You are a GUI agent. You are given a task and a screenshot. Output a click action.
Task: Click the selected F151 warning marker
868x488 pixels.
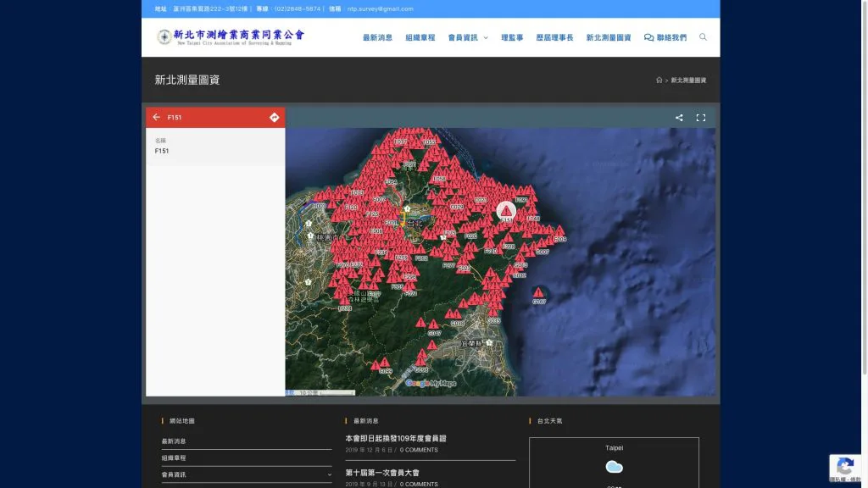click(x=506, y=210)
